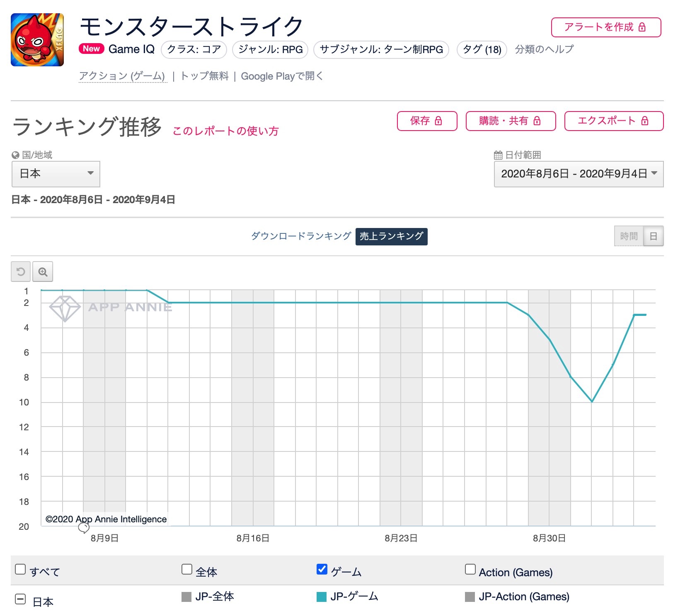Click the lock icon on アラートを作成 button

(x=642, y=27)
